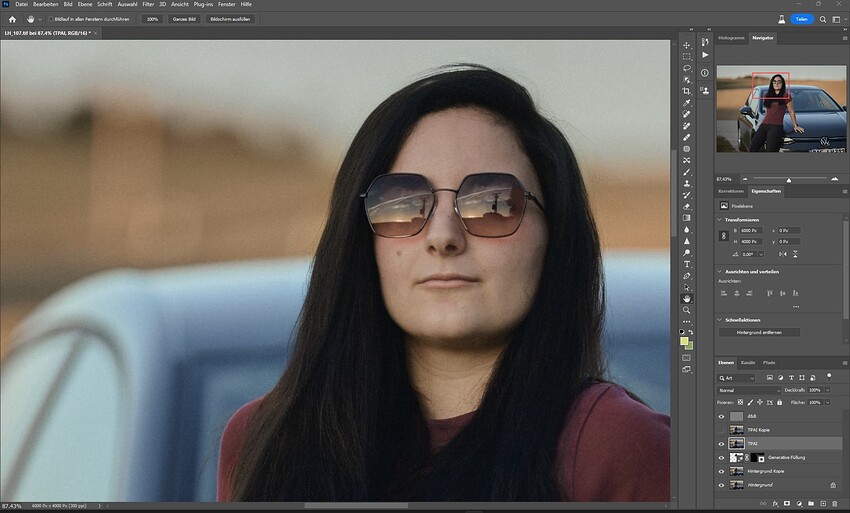Select the Zoom magnifier tool
The width and height of the screenshot is (850, 513).
(687, 310)
